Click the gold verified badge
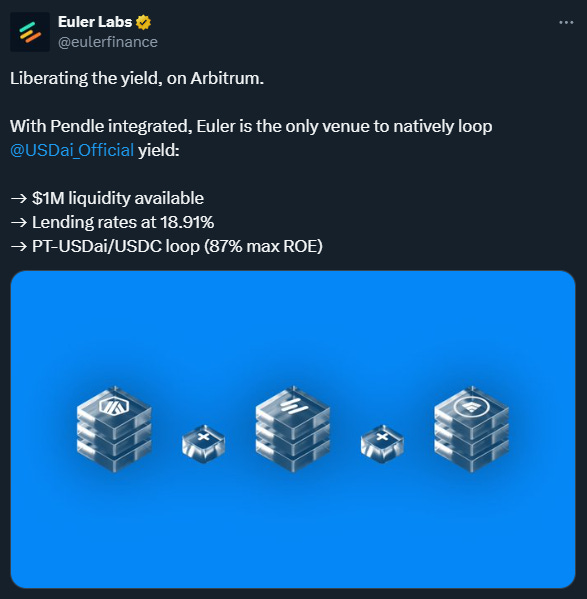 click(x=143, y=22)
